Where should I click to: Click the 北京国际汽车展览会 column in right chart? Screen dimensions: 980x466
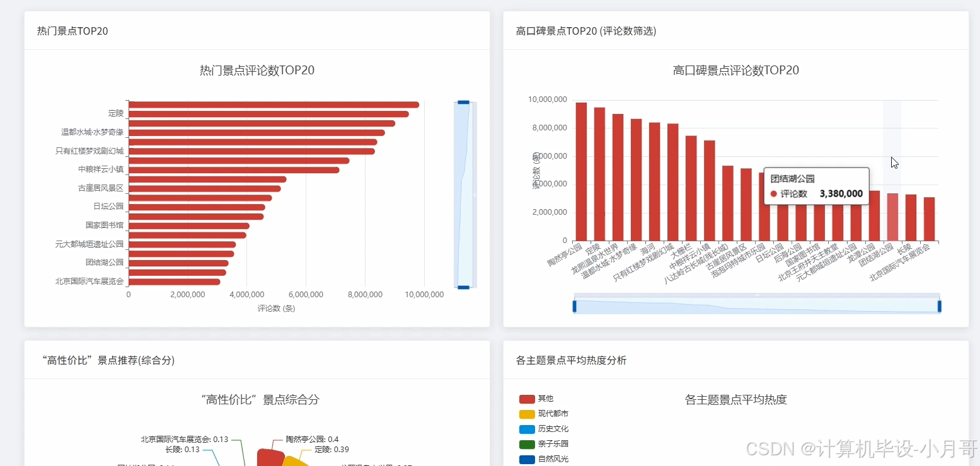click(x=929, y=219)
